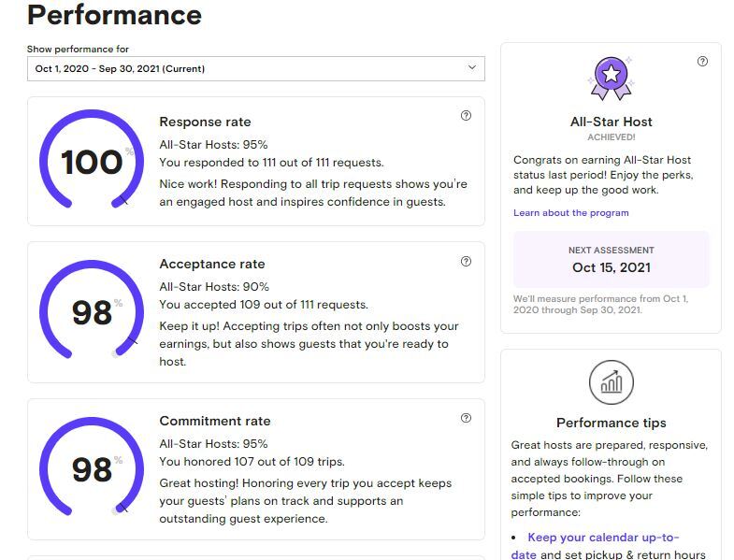
Task: Click help icon in All-Star Host card
Action: pyautogui.click(x=702, y=62)
